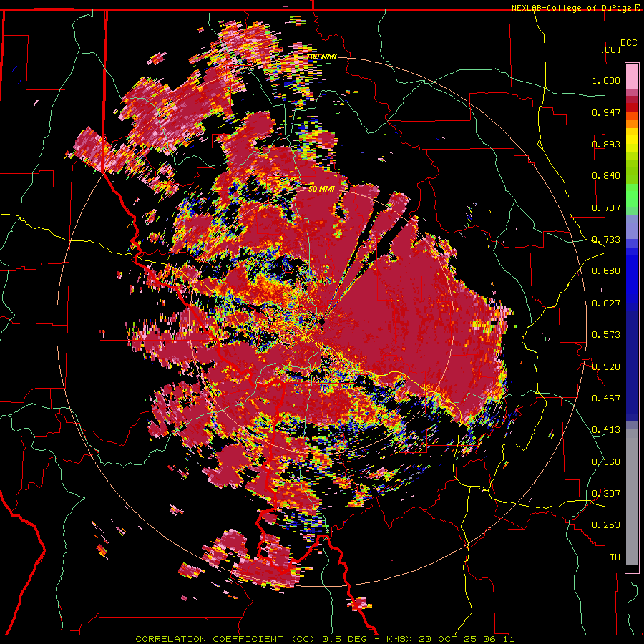Click the 0.947 legend label
Image resolution: width=644 pixels, height=644 pixels.
(x=606, y=112)
